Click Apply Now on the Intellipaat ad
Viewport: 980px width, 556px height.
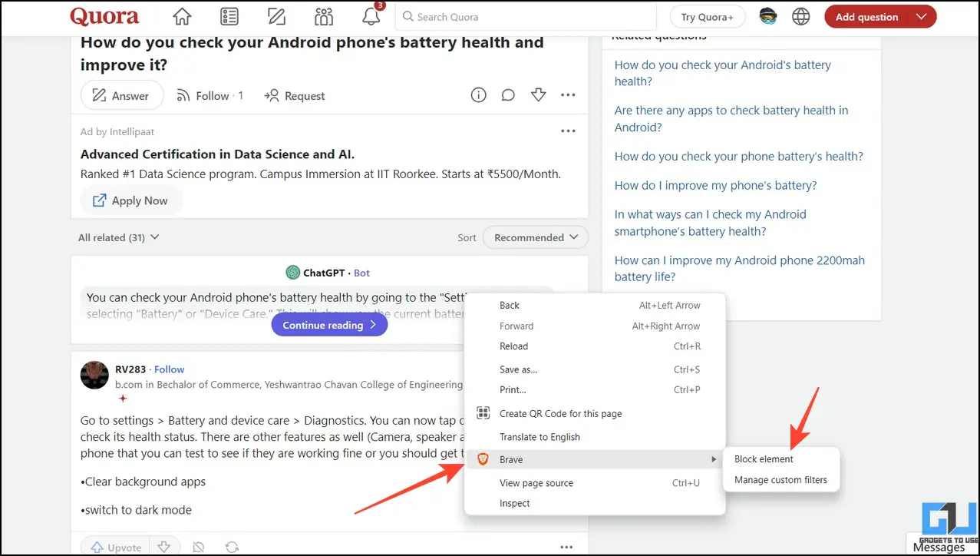130,200
